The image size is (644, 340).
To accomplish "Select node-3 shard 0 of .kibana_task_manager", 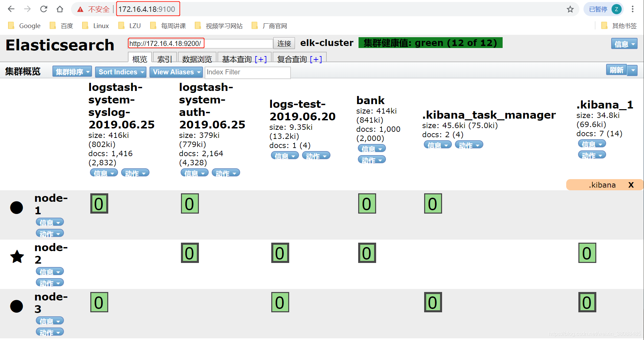I will (x=433, y=302).
